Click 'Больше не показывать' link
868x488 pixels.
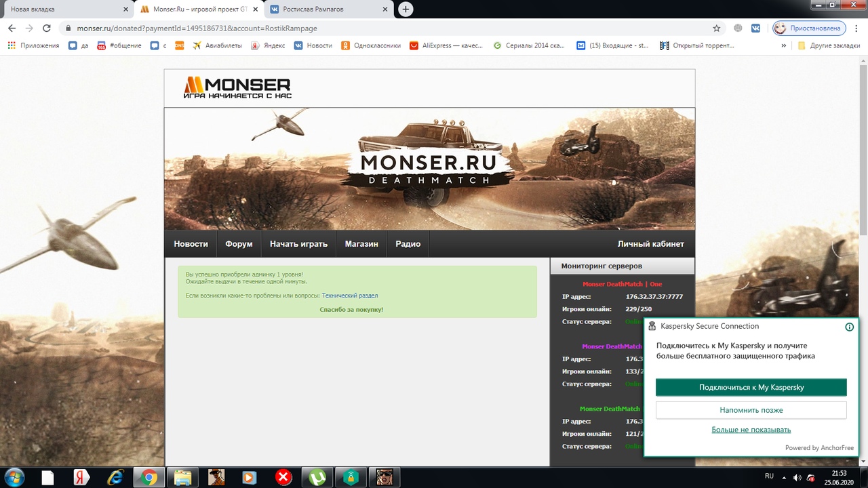751,430
